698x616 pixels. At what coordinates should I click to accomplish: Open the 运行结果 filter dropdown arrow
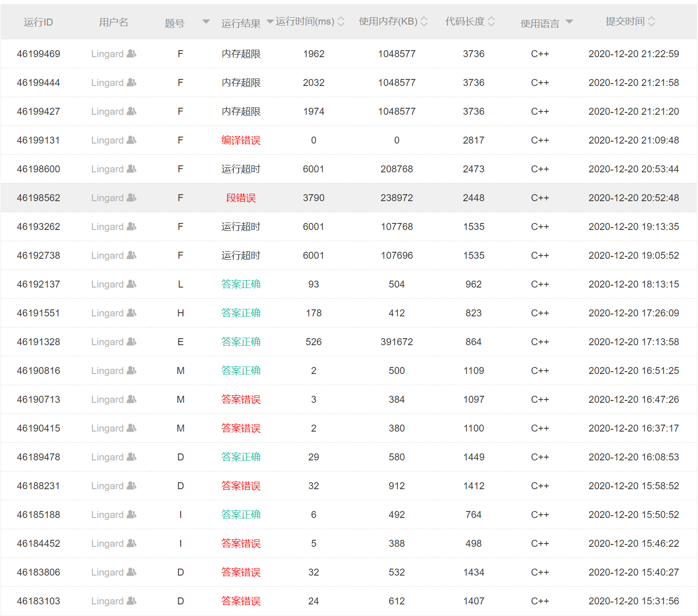pyautogui.click(x=270, y=22)
